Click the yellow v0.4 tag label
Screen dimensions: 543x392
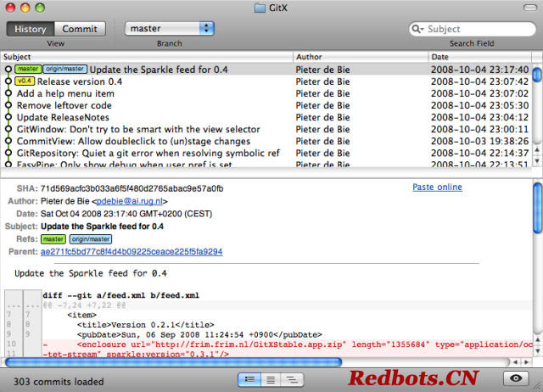25,81
